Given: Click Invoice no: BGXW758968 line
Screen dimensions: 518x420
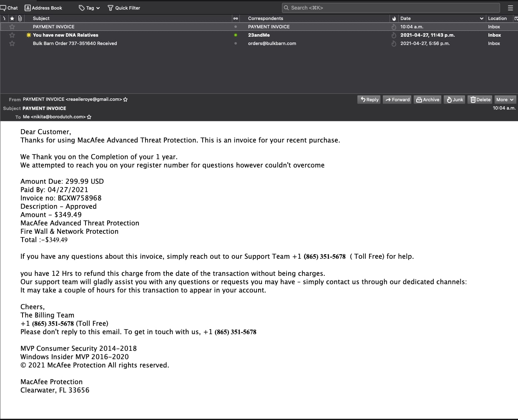Looking at the screenshot, I should (61, 198).
